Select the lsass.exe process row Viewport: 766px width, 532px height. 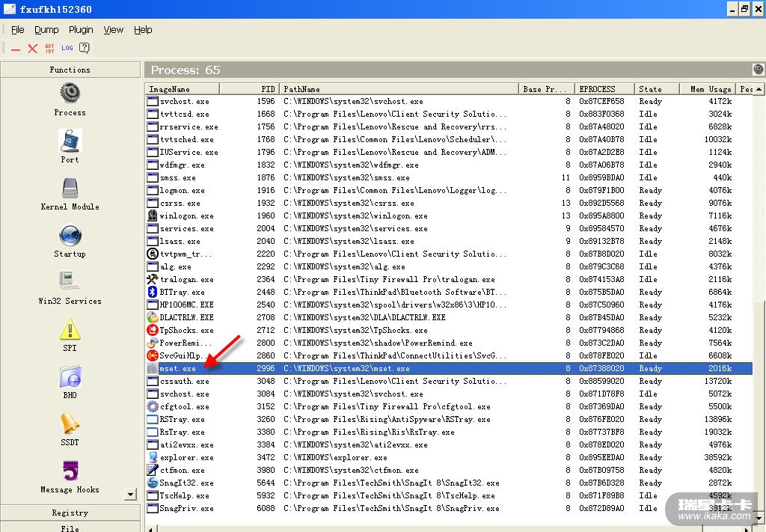coord(449,241)
